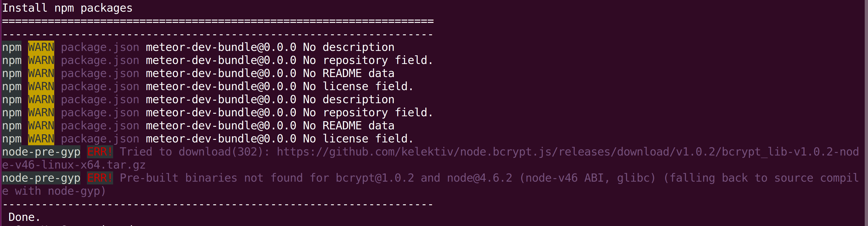
Task: Click the "(node-v46 ABI, glibc)" text
Action: coord(588,178)
